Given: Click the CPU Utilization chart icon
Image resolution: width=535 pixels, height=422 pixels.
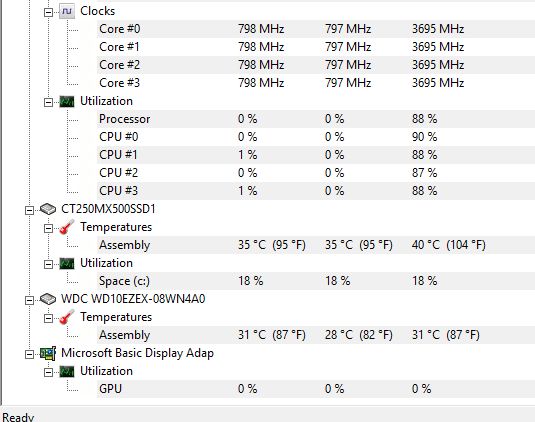Looking at the screenshot, I should (67, 101).
